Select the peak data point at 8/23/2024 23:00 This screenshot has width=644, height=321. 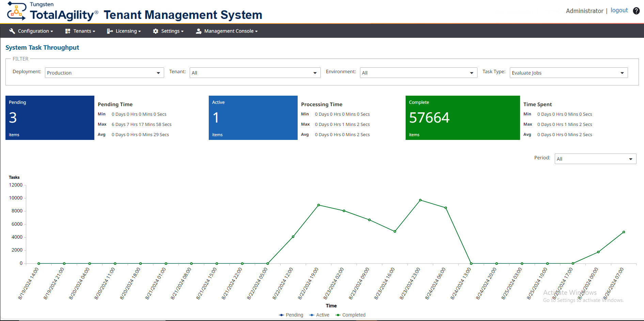(x=420, y=200)
